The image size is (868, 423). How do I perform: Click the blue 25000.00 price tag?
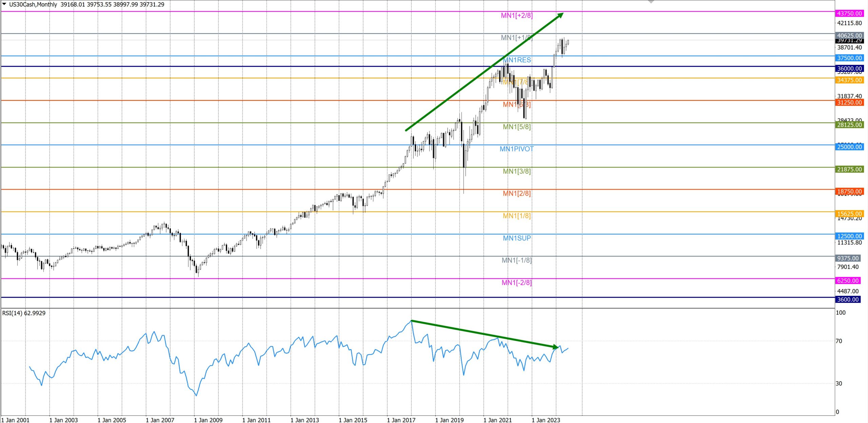tap(849, 147)
